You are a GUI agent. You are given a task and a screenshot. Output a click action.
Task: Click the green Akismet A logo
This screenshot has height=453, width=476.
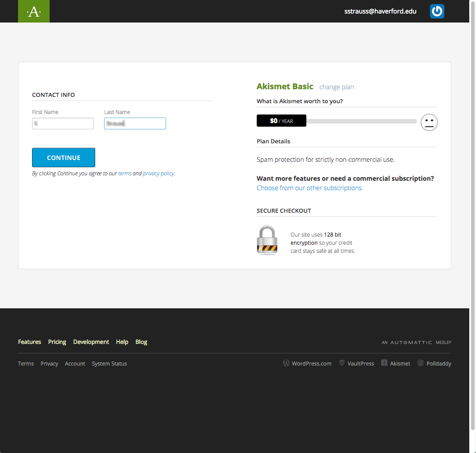click(34, 11)
